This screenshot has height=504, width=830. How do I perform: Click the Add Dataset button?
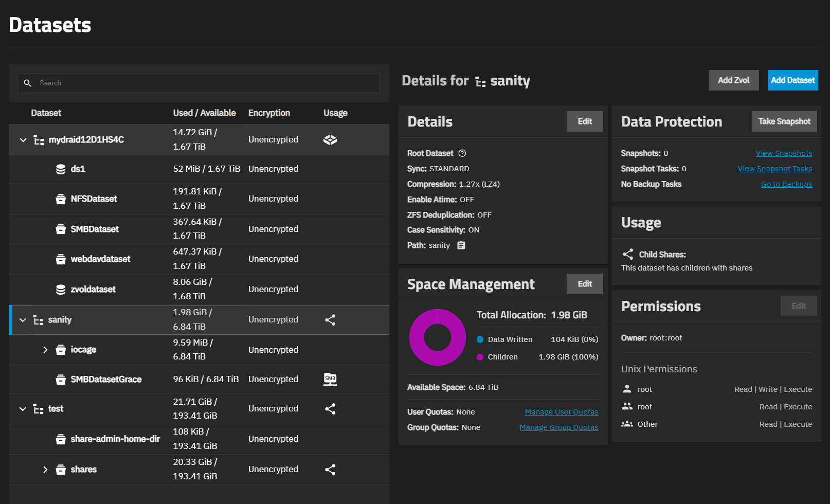tap(792, 80)
